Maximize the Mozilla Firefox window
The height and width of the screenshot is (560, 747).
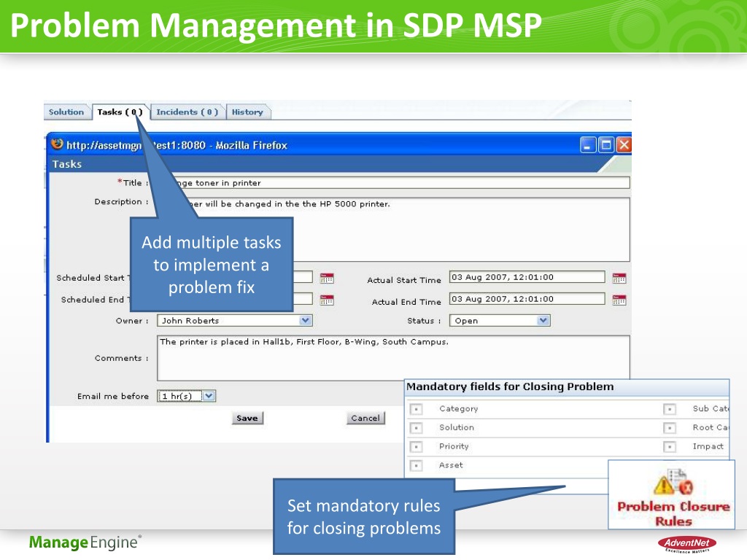coord(606,145)
